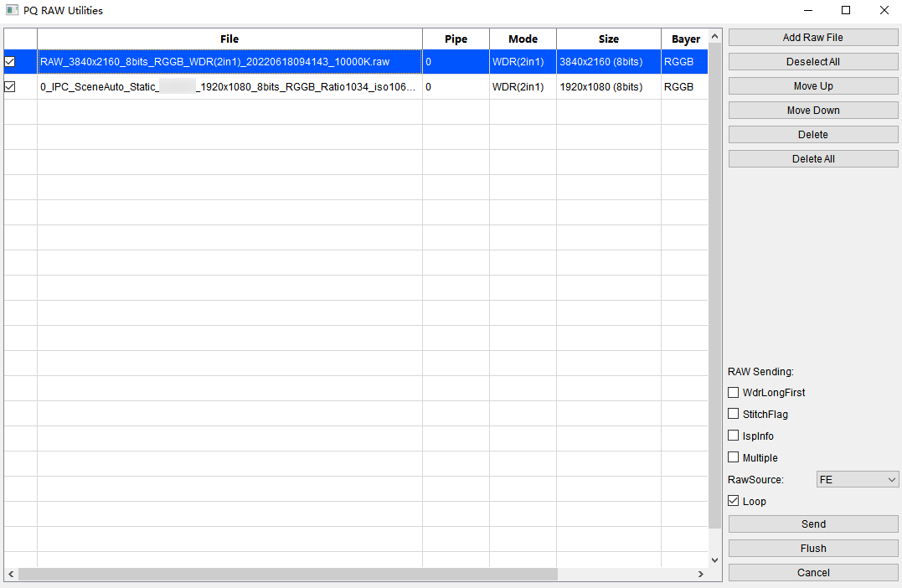
Task: Enable the StitchFlag checkbox
Action: tap(734, 415)
